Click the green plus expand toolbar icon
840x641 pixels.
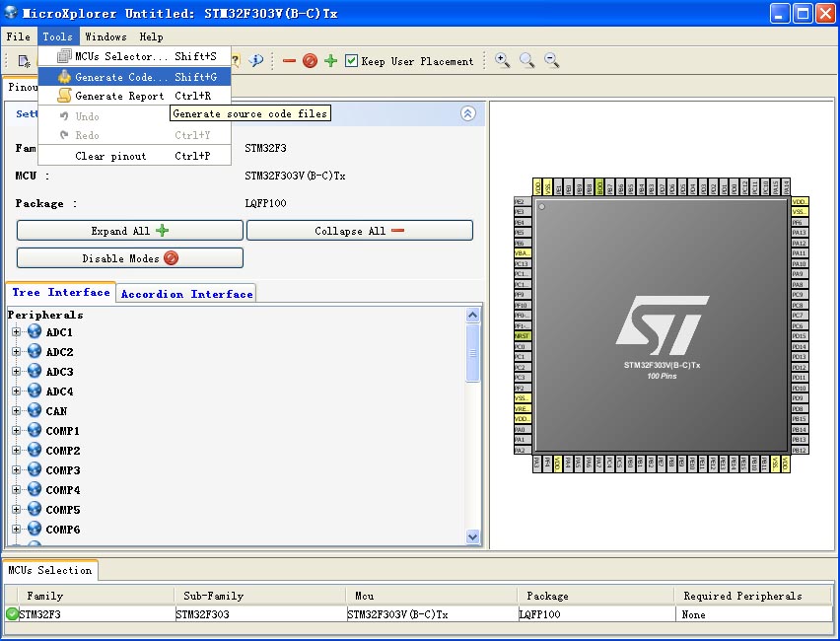point(330,60)
